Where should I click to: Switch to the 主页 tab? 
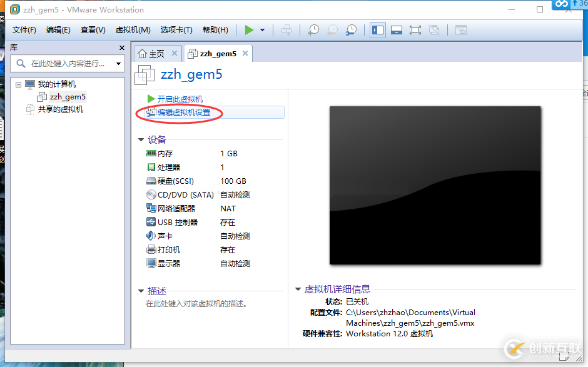[x=156, y=54]
